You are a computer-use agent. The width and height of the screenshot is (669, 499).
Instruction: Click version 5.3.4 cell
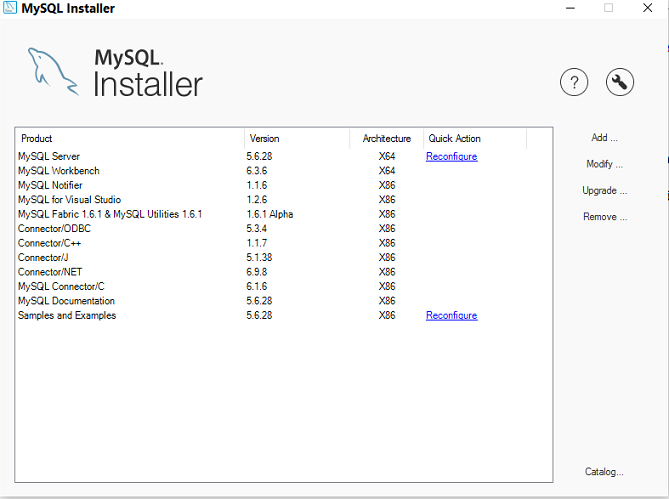256,229
